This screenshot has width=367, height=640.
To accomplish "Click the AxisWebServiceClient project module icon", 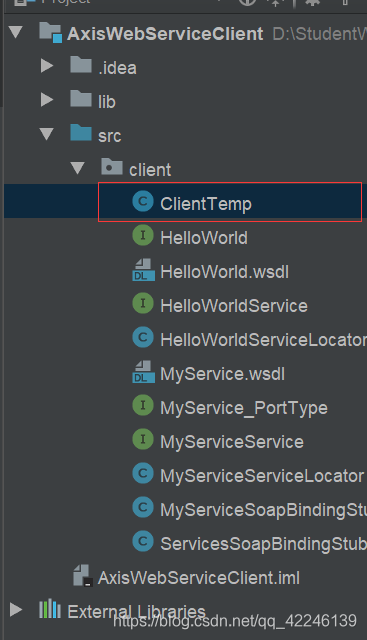I will coord(51,32).
